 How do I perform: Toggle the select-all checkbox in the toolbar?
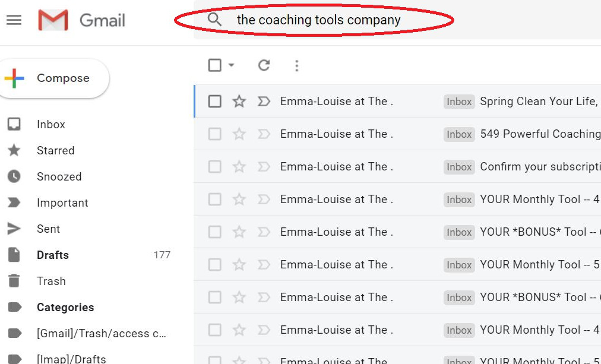pyautogui.click(x=214, y=65)
